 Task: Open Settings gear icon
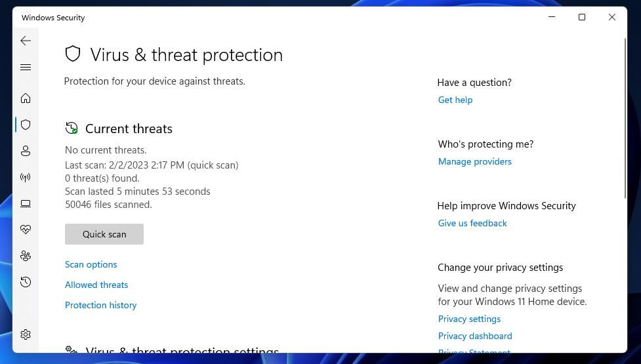coord(26,334)
